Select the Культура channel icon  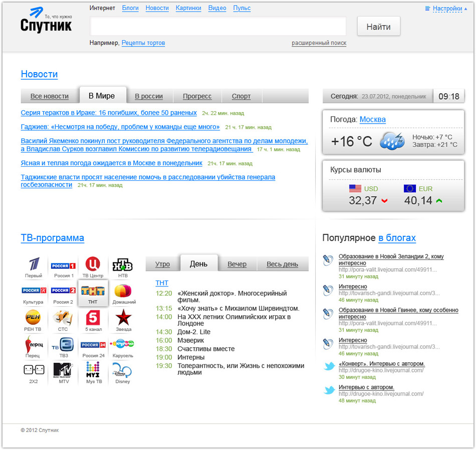coord(34,290)
